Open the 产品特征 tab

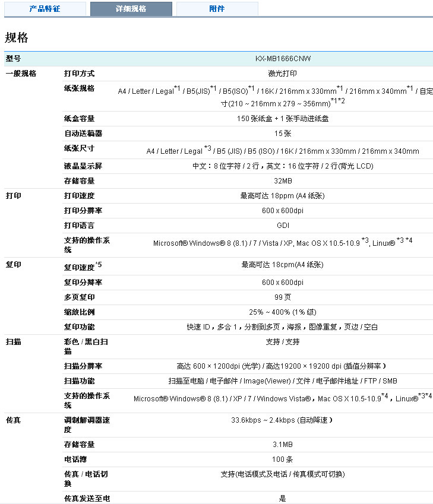(x=45, y=9)
